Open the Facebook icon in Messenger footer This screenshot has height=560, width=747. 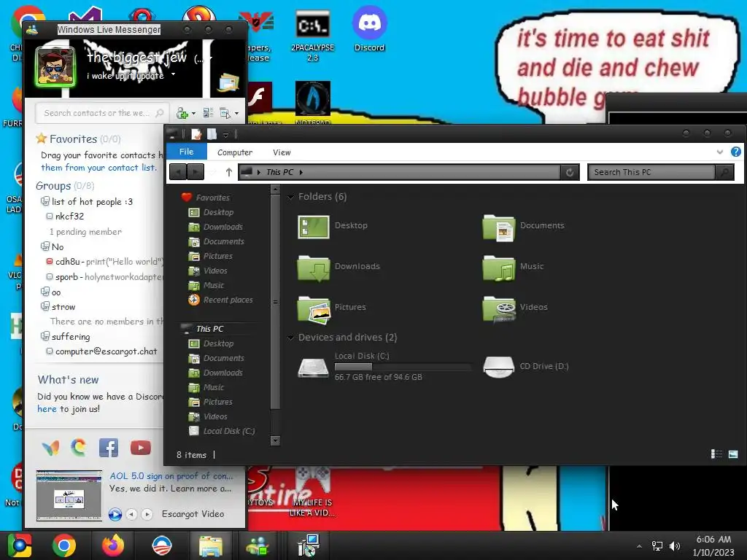click(x=109, y=448)
